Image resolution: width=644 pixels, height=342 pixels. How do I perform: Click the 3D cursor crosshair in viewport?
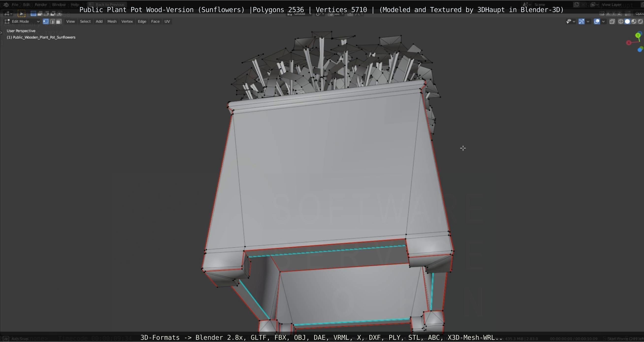[x=463, y=148]
